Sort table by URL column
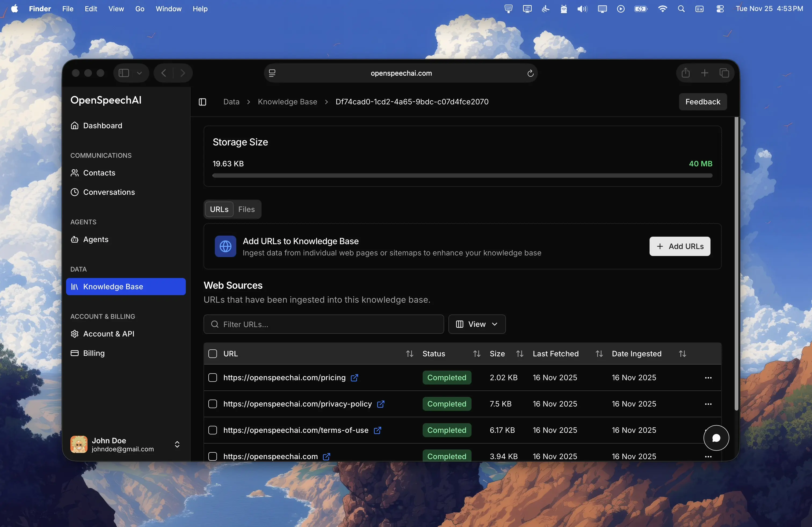The image size is (812, 527). point(409,354)
